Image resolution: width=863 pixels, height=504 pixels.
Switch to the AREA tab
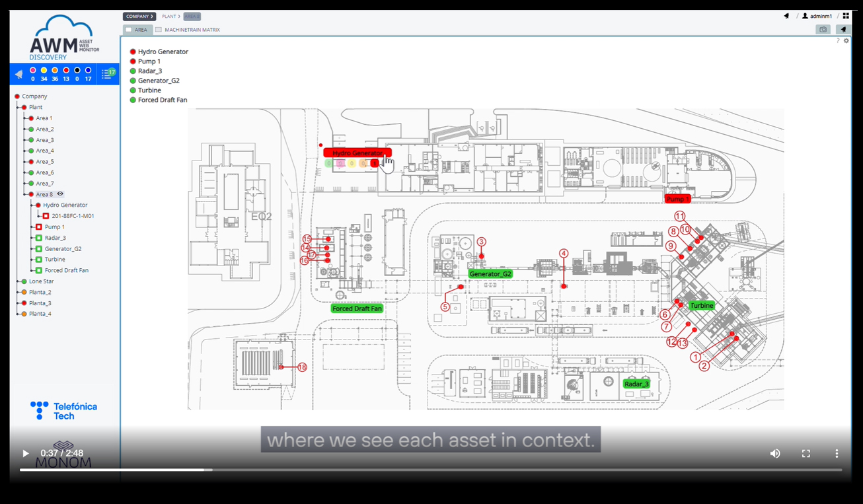tap(137, 30)
